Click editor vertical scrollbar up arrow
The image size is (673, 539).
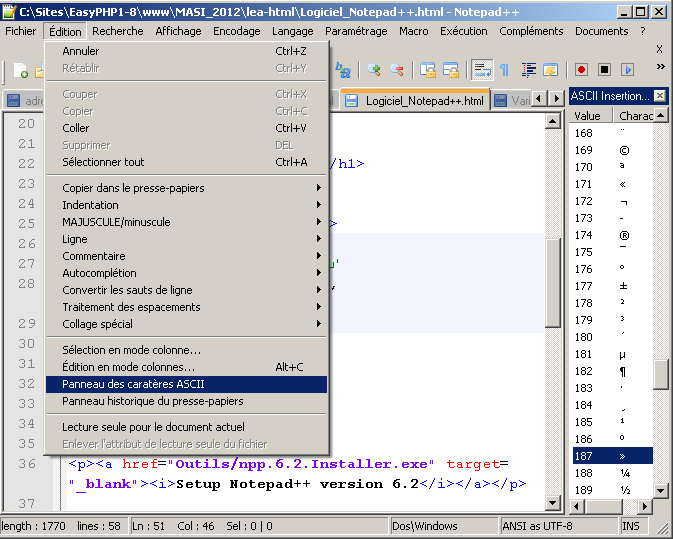coord(552,121)
